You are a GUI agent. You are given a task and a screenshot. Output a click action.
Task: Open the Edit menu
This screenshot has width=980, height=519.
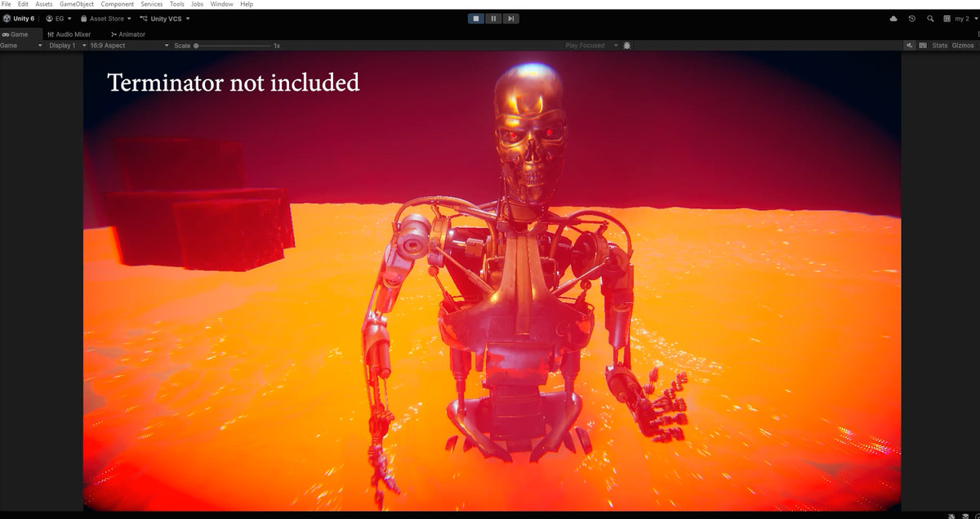pos(23,4)
